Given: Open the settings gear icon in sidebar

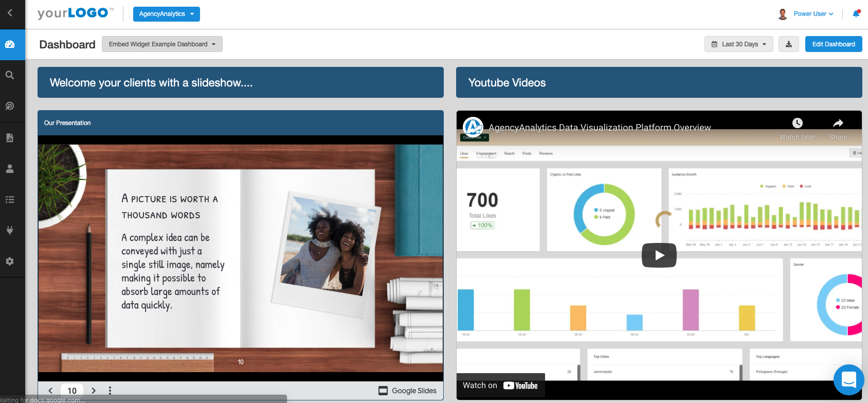Looking at the screenshot, I should pyautogui.click(x=10, y=261).
